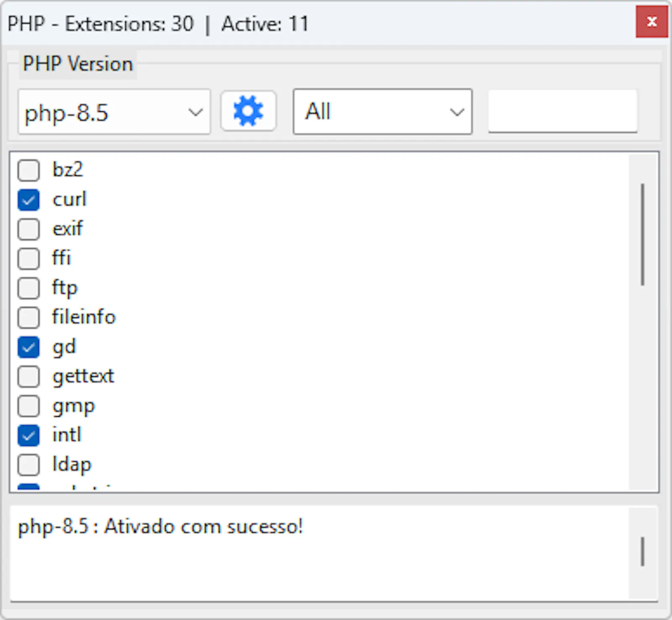Open PHP settings with the gear icon
672x620 pixels.
[248, 111]
